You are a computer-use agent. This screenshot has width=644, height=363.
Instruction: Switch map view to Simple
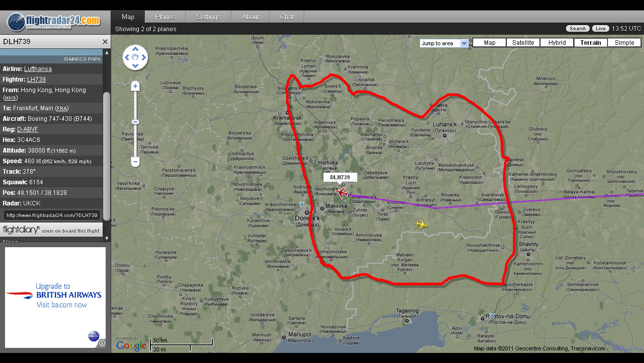pos(624,43)
